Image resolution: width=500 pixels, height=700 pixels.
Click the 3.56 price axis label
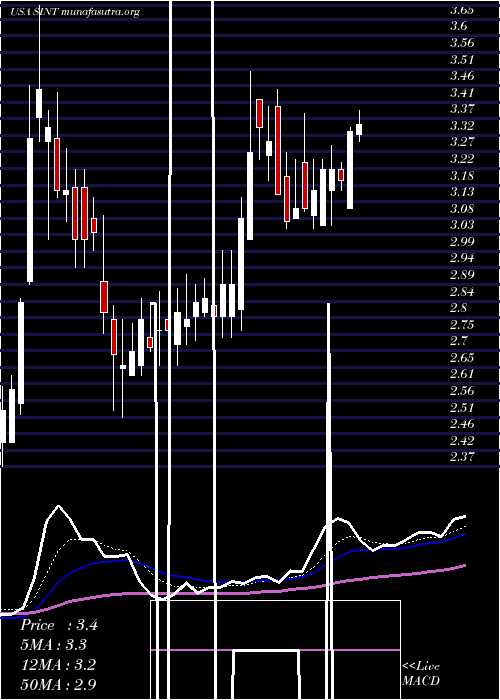point(462,43)
